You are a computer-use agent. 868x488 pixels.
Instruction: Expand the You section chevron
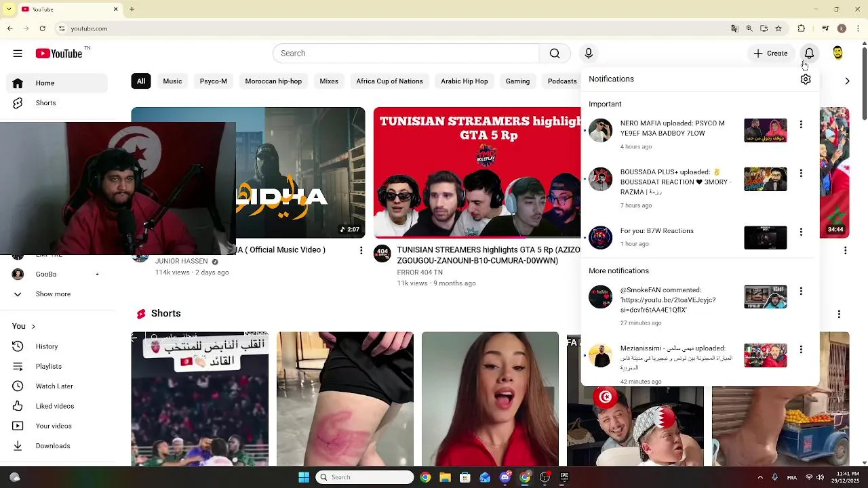[33, 327]
